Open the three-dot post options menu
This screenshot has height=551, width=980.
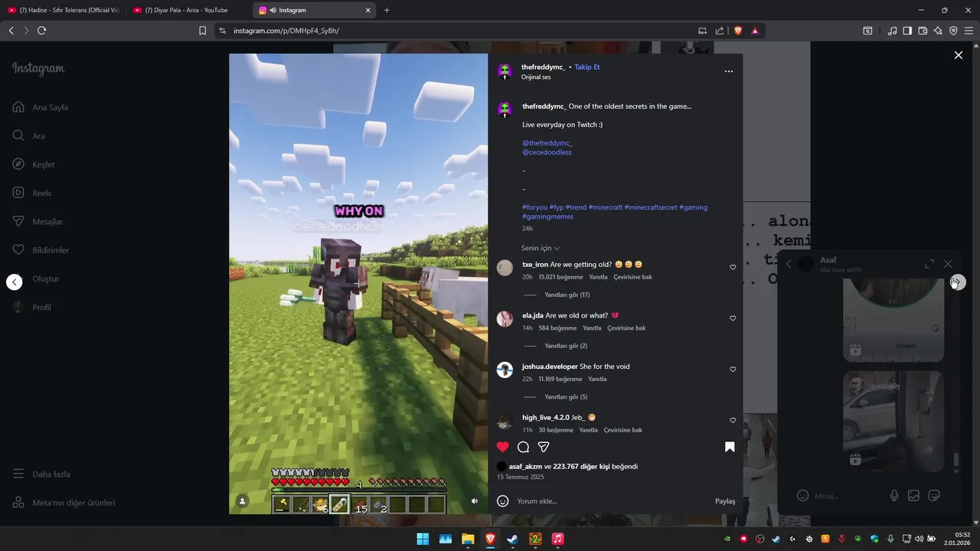728,71
